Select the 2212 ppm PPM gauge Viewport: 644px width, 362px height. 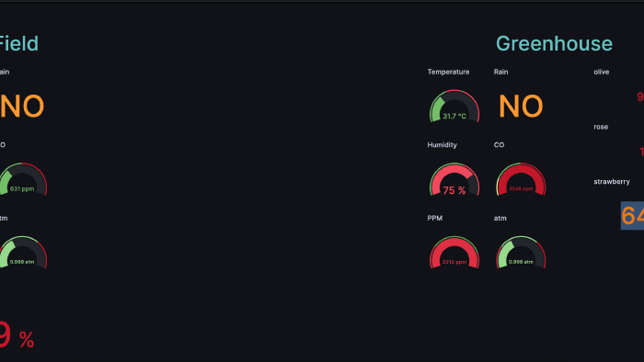[454, 253]
